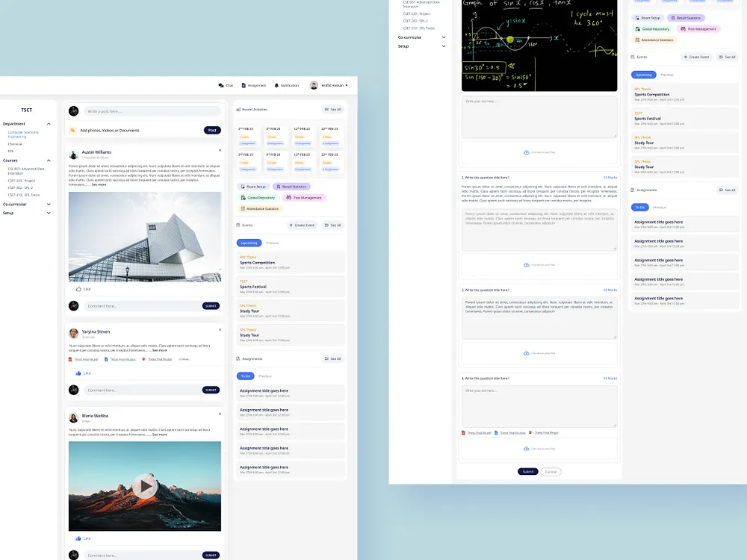Click Like under the mountain video post
The image size is (747, 560).
[x=83, y=538]
